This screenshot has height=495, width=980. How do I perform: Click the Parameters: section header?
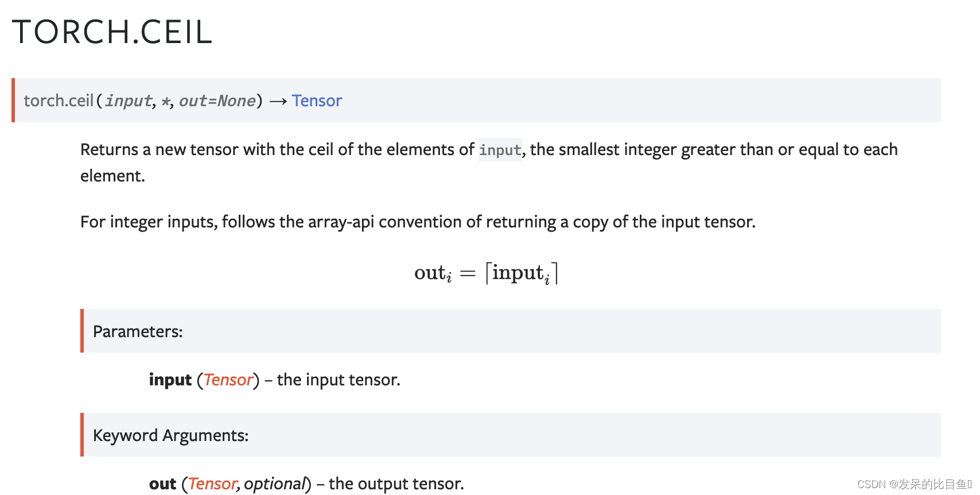point(138,331)
